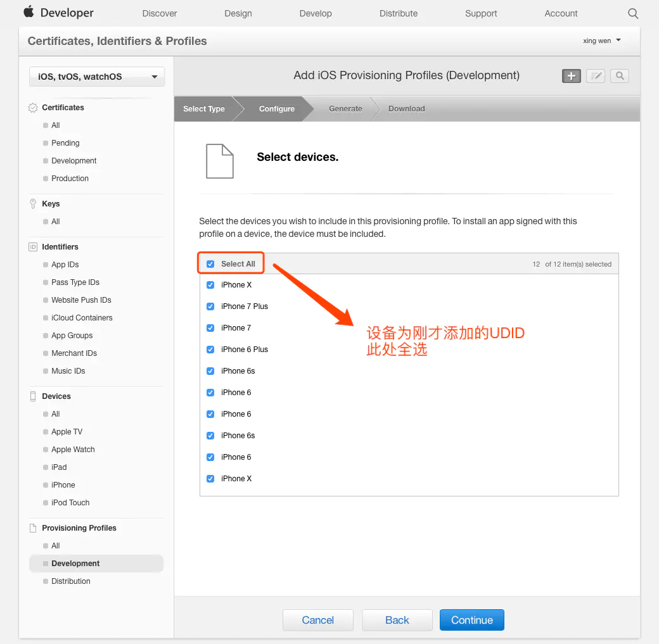
Task: Open the xing wen account dropdown
Action: coord(602,41)
